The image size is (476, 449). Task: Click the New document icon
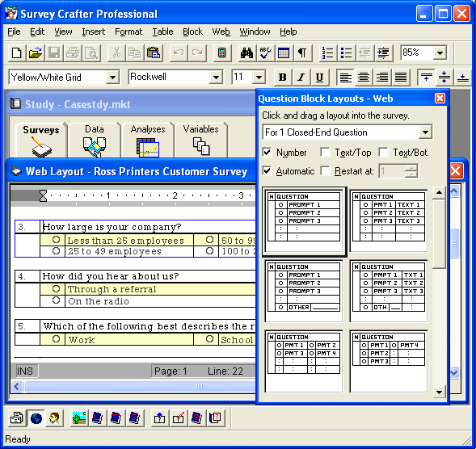tap(17, 53)
